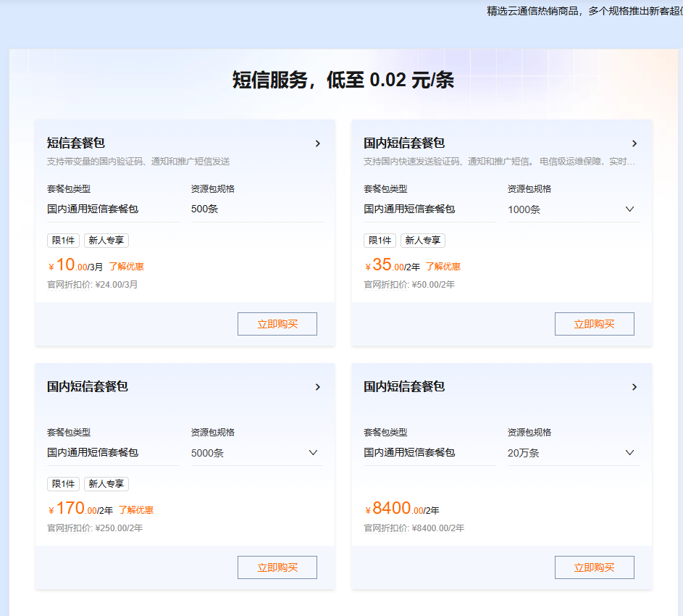
Task: Click the 500条 资源包规格 field
Action: 257,209
